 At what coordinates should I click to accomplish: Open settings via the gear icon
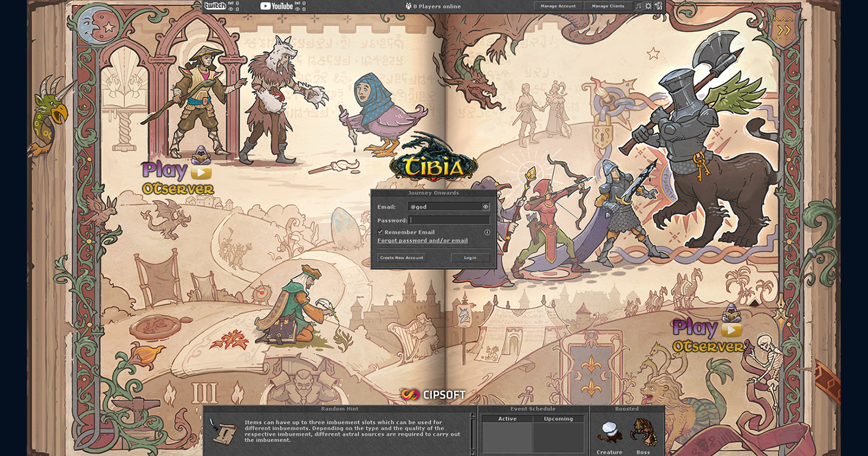[648, 6]
